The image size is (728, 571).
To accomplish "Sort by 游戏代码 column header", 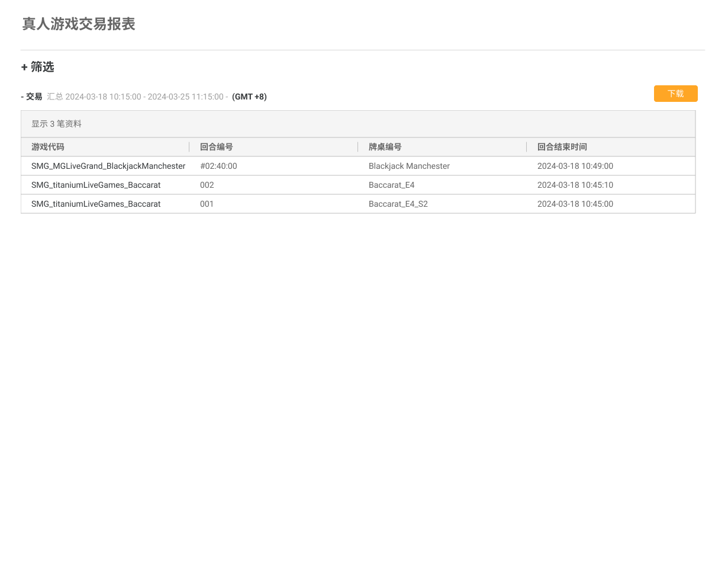I will (x=48, y=147).
